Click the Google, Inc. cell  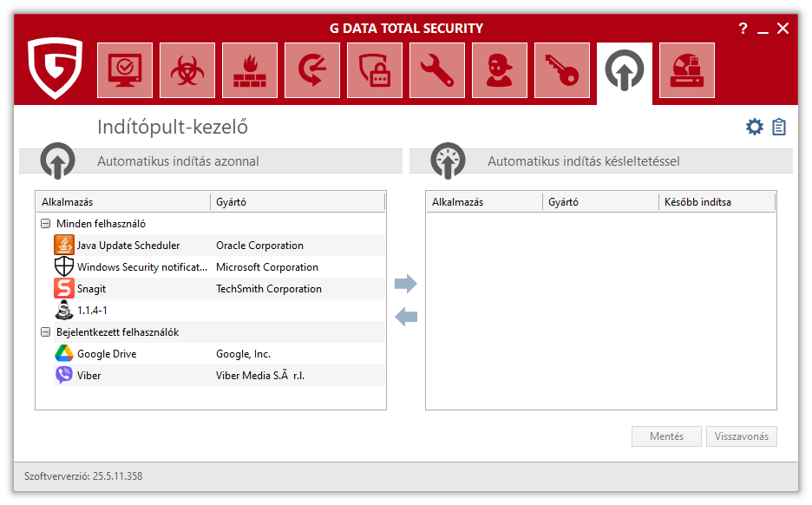point(244,354)
